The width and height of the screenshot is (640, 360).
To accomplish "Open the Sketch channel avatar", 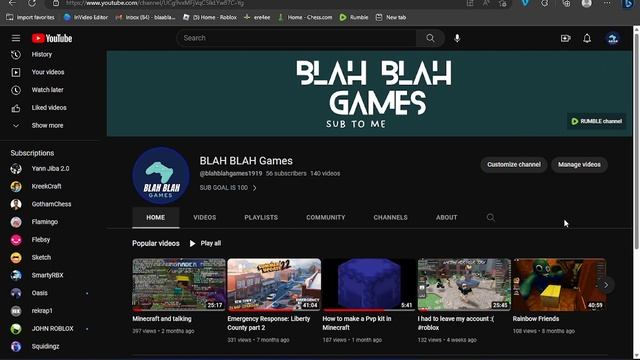I will tap(16, 258).
